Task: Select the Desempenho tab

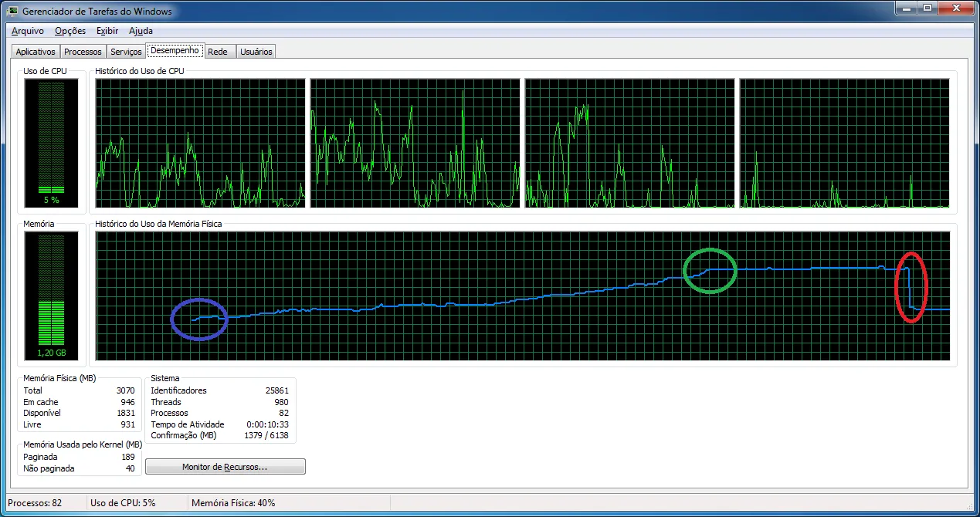Action: (x=175, y=50)
